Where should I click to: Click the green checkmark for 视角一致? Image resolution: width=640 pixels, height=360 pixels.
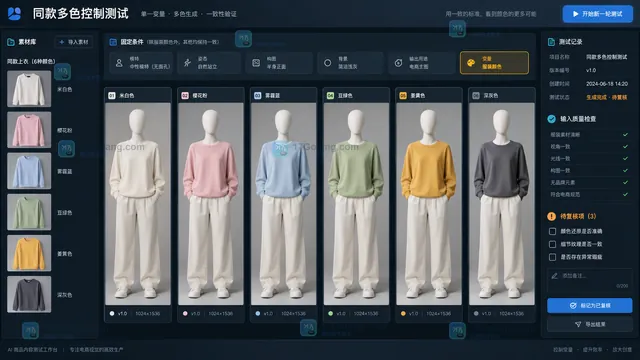tap(625, 147)
